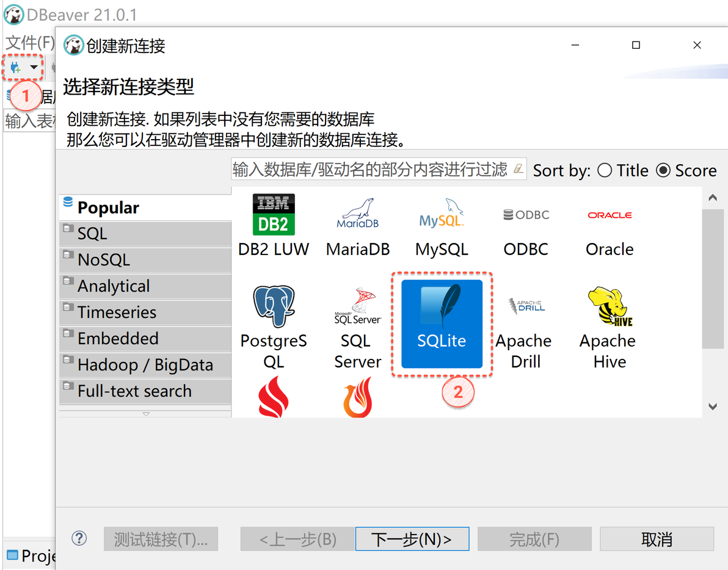
Task: Open the 文件(F) menu
Action: point(29,42)
